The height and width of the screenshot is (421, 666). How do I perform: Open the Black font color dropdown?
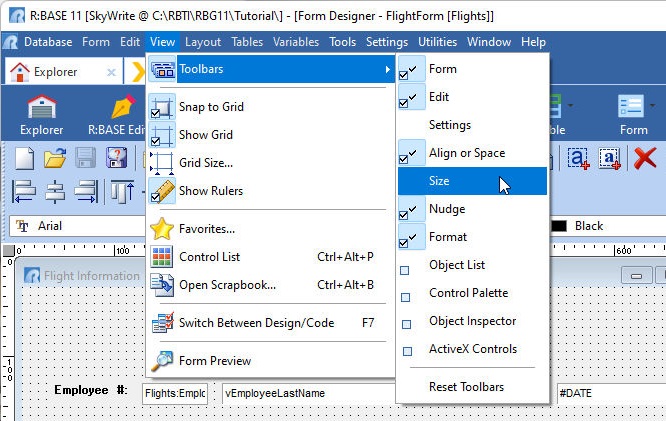[607, 226]
